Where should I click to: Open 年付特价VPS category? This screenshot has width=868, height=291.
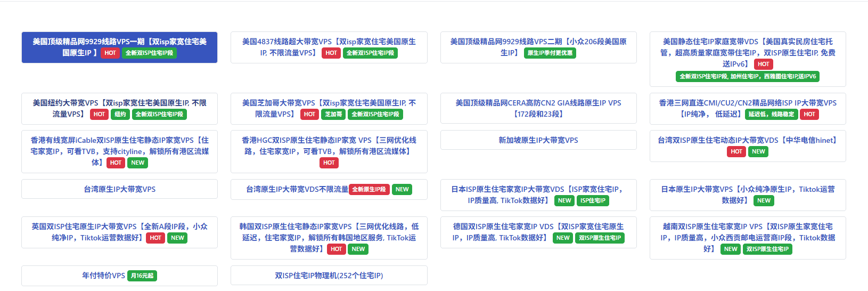click(119, 276)
